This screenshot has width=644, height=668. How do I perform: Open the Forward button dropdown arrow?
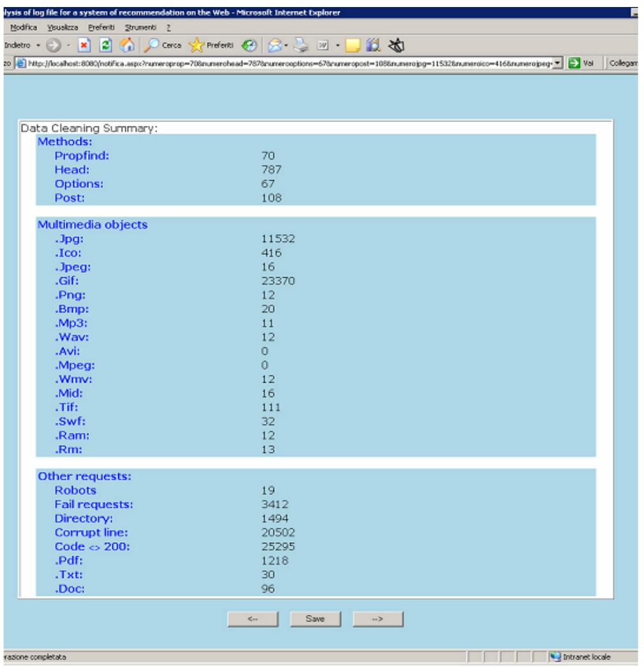pos(68,45)
